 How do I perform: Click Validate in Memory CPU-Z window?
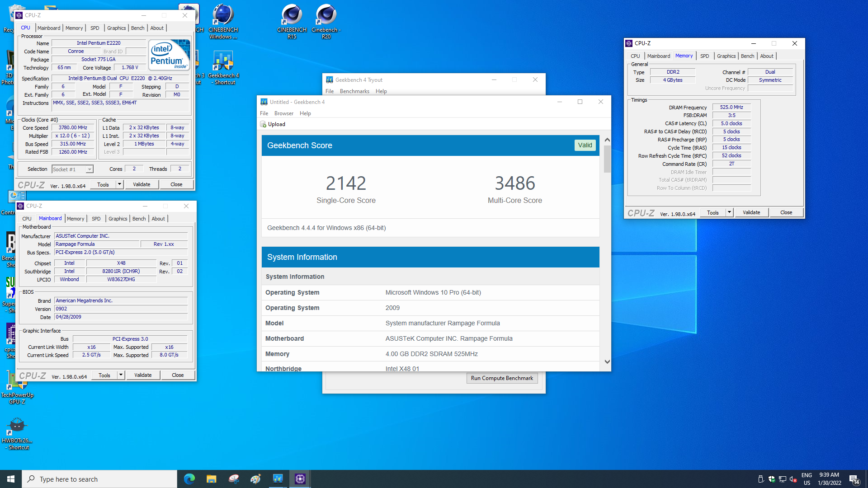click(751, 212)
